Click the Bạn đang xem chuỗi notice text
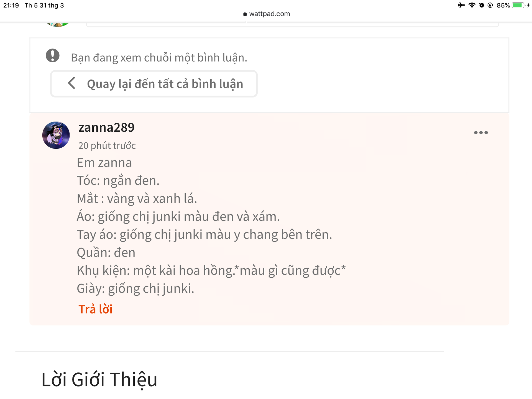532x399 pixels. 159,58
